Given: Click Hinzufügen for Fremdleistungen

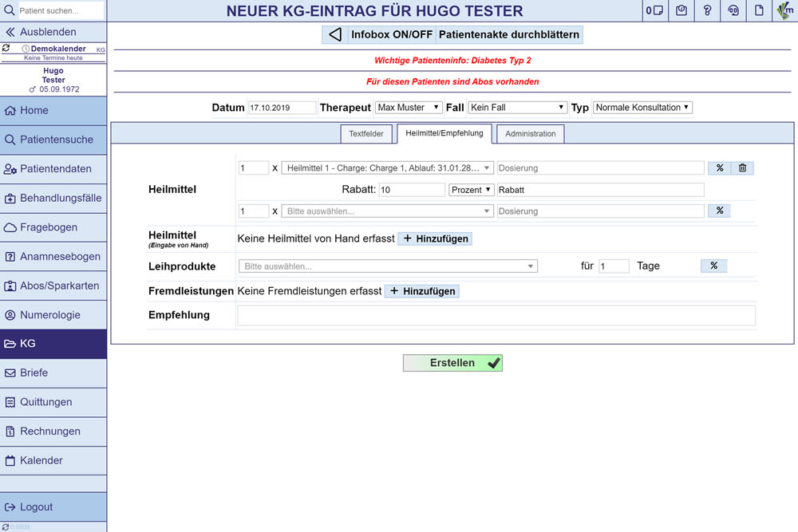Looking at the screenshot, I should [x=421, y=291].
